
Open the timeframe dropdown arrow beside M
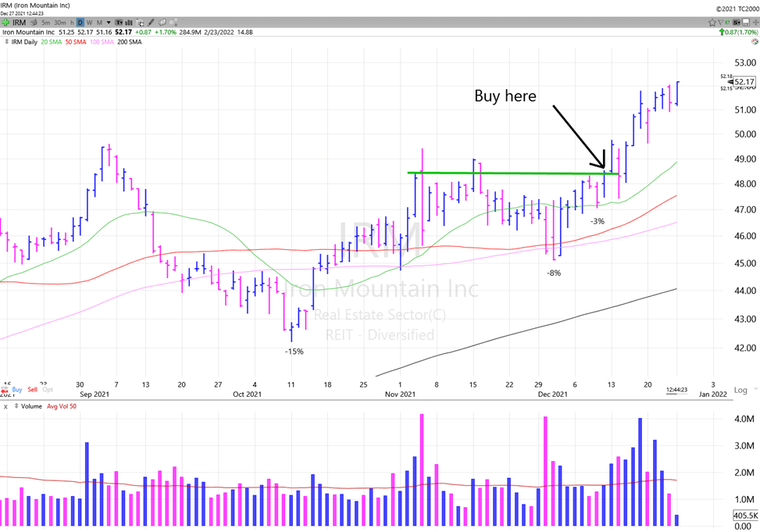point(108,23)
